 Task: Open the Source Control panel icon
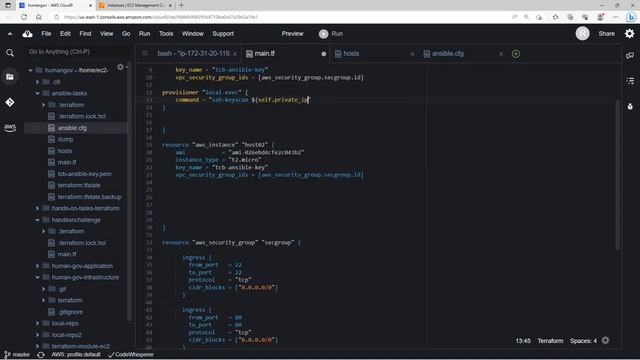tap(10, 102)
